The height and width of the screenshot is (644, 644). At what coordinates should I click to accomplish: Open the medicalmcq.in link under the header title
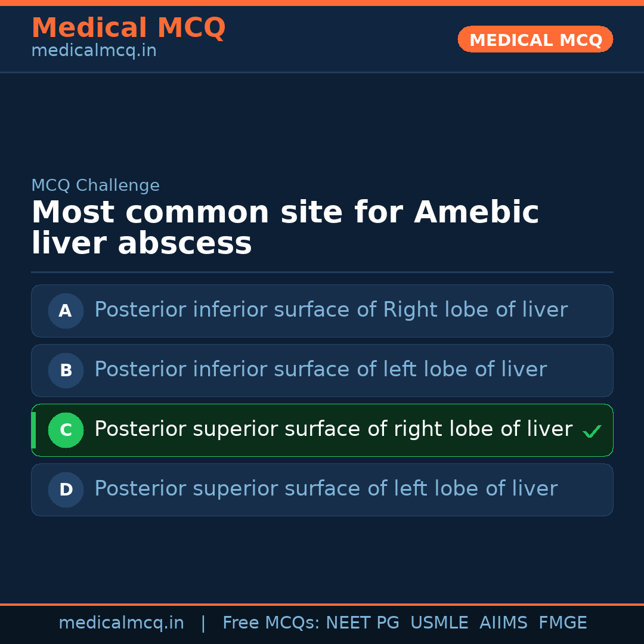(x=94, y=51)
